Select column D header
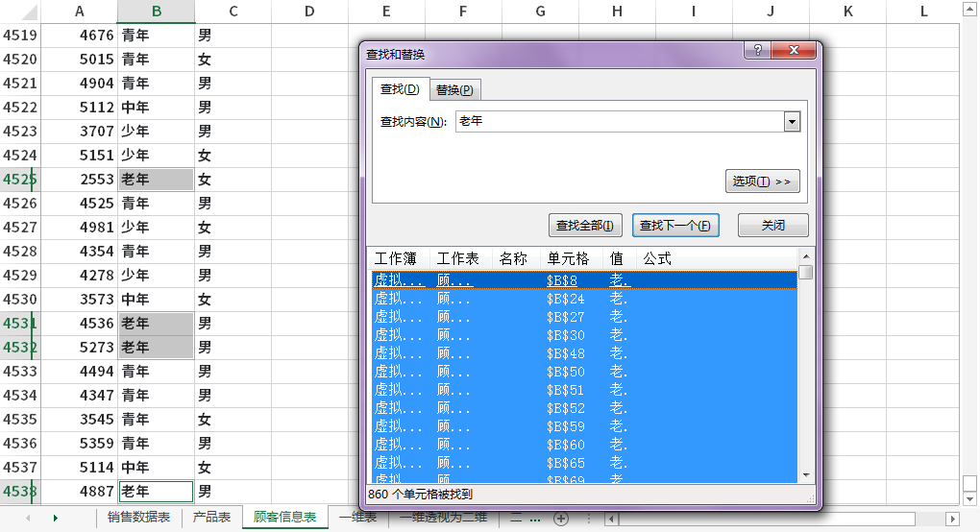 [310, 12]
